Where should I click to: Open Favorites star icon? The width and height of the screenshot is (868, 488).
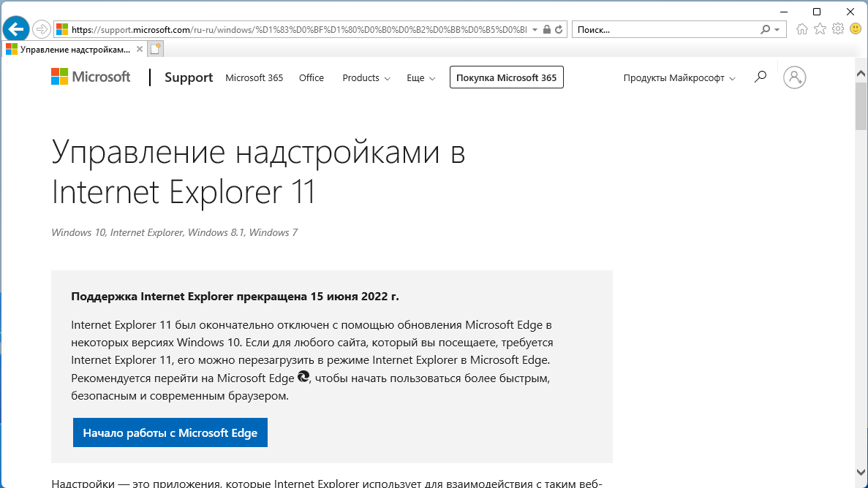(x=820, y=29)
